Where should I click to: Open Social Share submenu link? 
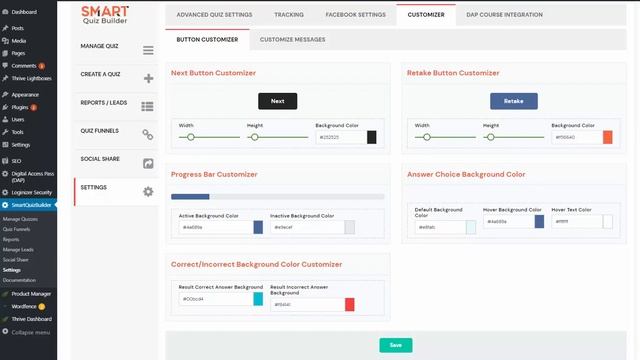pyautogui.click(x=16, y=260)
